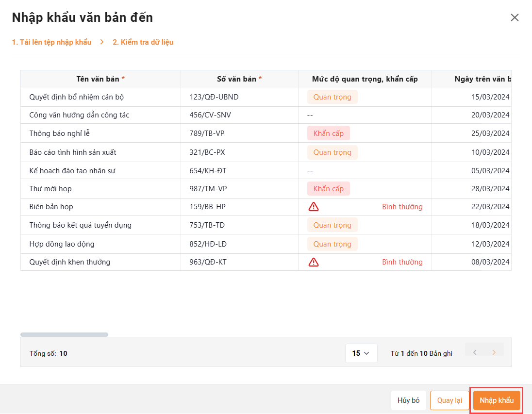Image resolution: width=532 pixels, height=414 pixels.
Task: Click Quan trọng tag for Quyết định bổ nhiệm cán bộ
Action: click(332, 97)
